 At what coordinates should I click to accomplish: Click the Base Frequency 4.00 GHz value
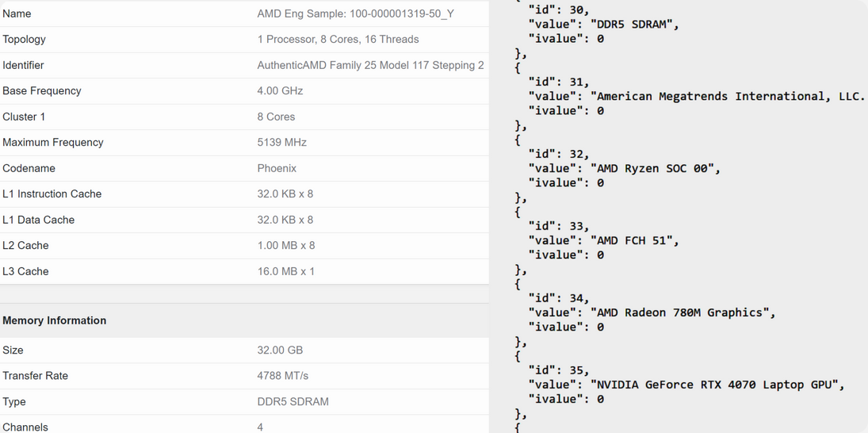coord(280,91)
